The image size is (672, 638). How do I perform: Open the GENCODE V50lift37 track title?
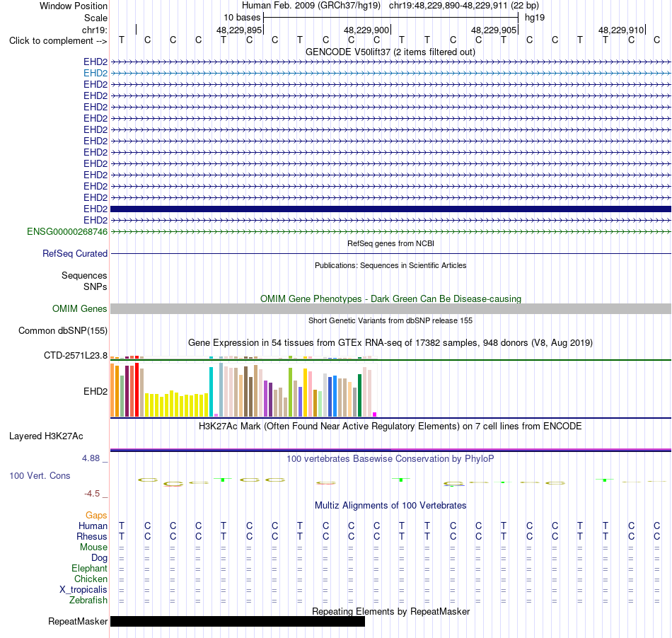coord(390,52)
